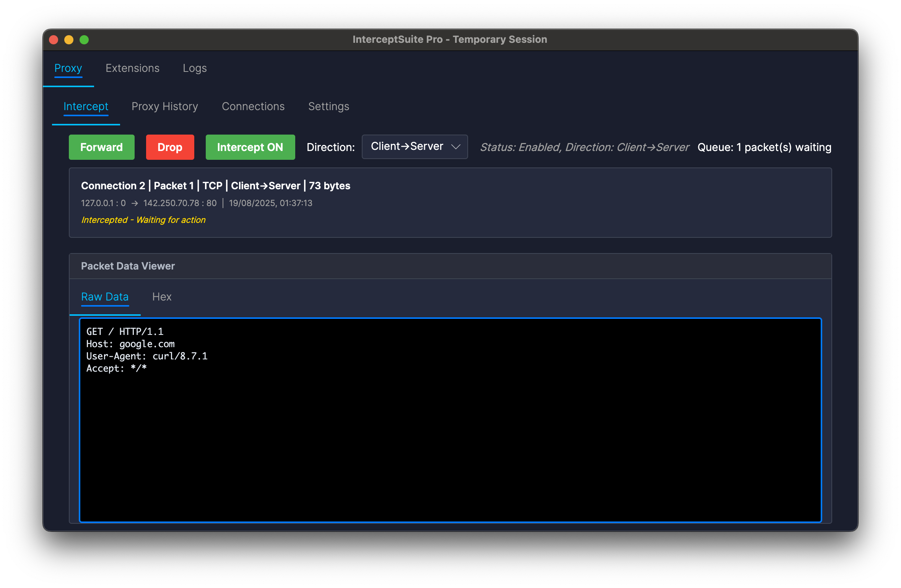901x588 pixels.
Task: Select Client→Server in the direction selector
Action: tap(406, 146)
